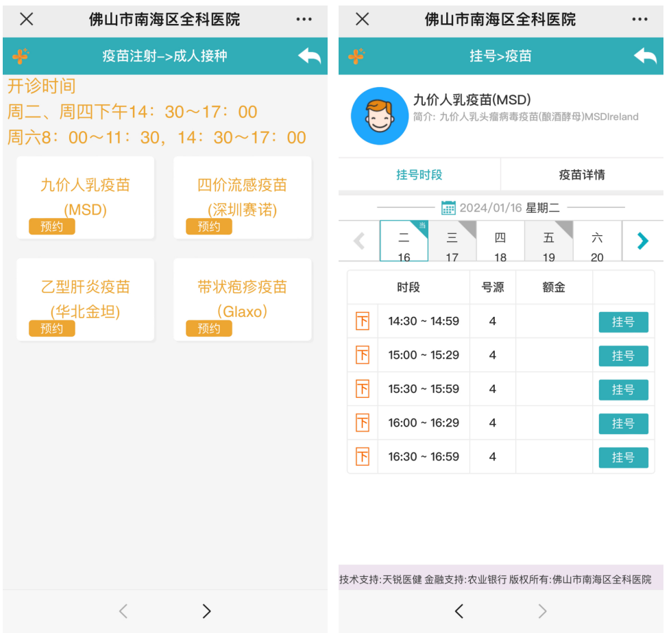This screenshot has width=671, height=644.
Task: Tap the orange logo icon beside 挂号>疫苗
Action: click(x=356, y=56)
